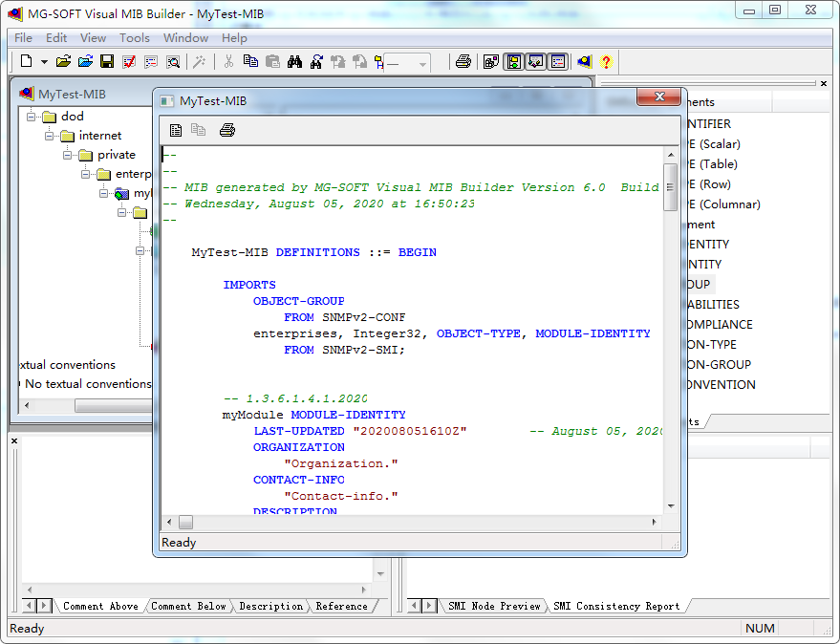Open the Tools menu
The height and width of the screenshot is (644, 840).
pos(134,38)
